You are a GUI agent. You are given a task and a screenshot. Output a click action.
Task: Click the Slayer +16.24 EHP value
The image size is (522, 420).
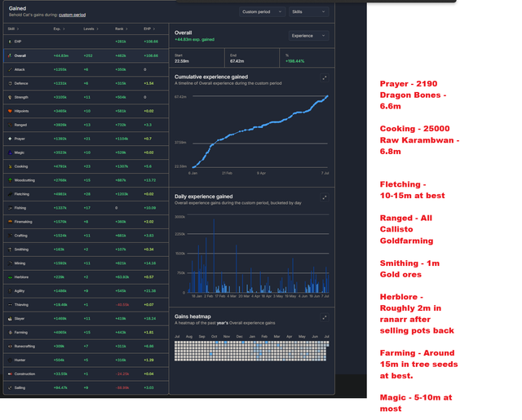149,319
